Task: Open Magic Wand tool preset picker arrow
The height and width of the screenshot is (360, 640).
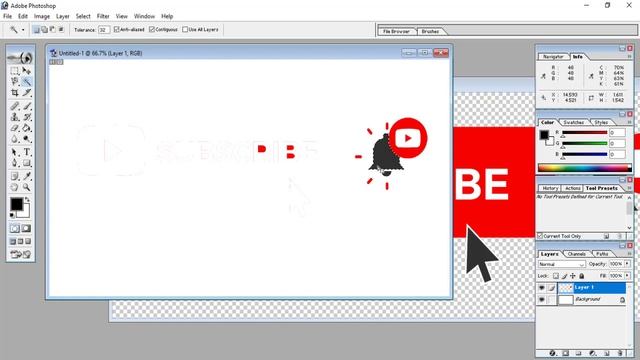Action: click(x=23, y=30)
